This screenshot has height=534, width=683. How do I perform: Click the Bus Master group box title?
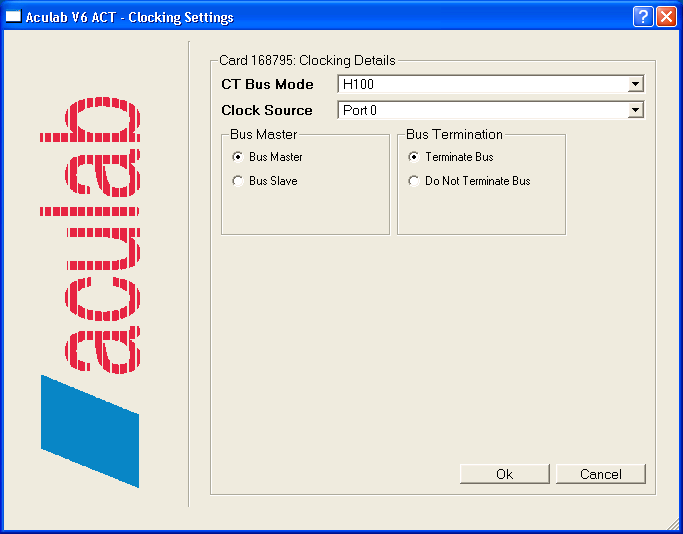click(x=264, y=134)
